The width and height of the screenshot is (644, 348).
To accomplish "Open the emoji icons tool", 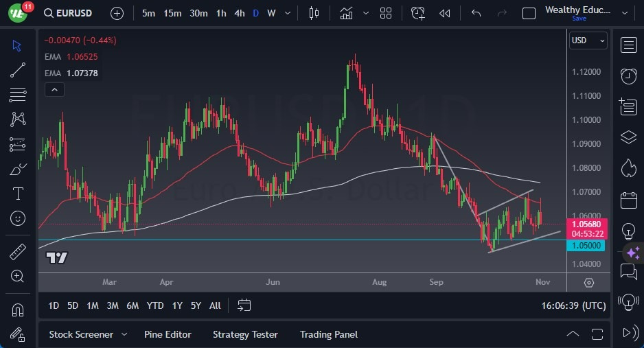I will pyautogui.click(x=18, y=218).
